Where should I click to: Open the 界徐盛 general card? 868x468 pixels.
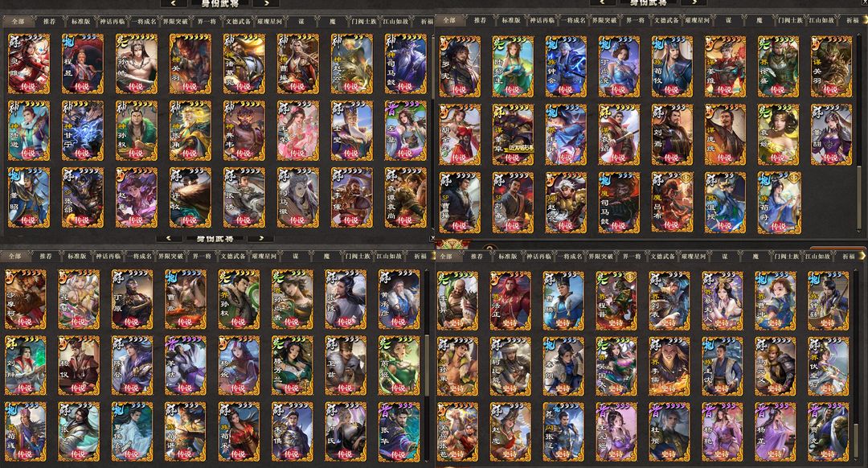coord(778,67)
